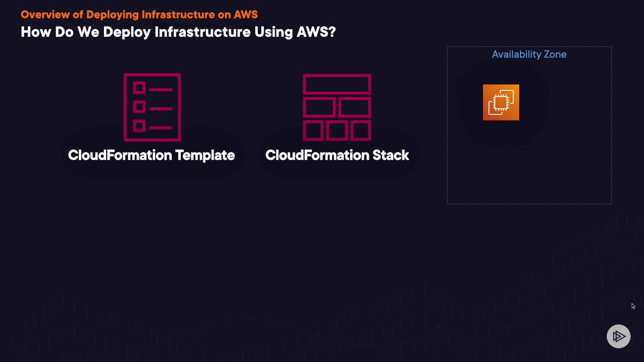Click the bottom-left block of stack icon

(313, 130)
